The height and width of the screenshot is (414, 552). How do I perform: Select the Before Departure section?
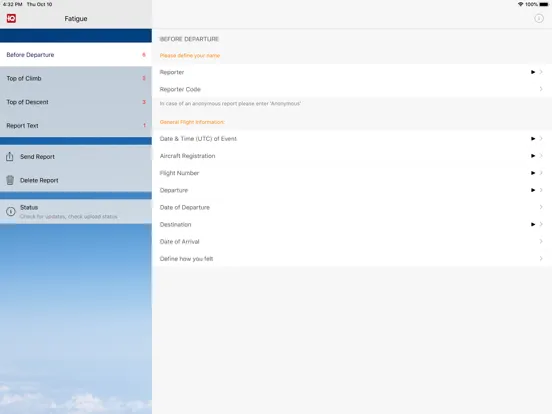(76, 55)
